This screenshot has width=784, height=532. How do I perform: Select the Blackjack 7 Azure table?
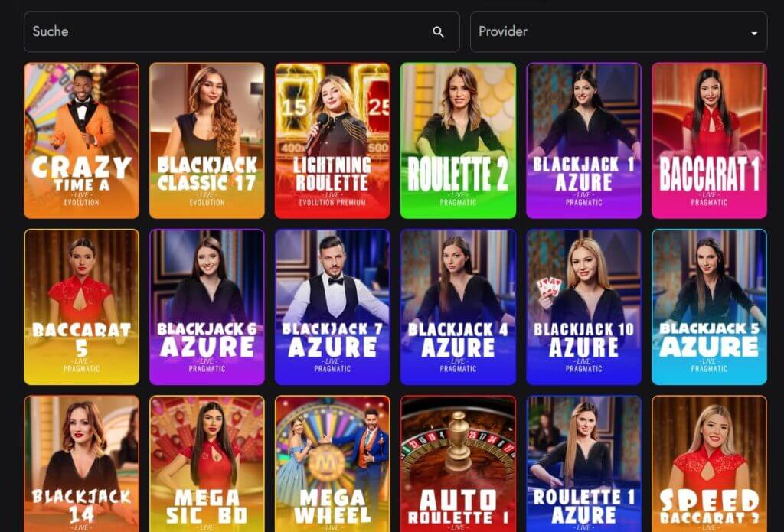pos(332,307)
